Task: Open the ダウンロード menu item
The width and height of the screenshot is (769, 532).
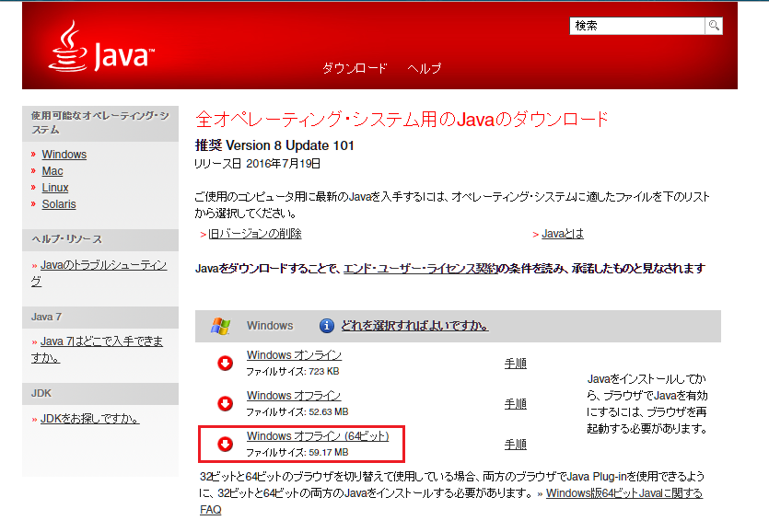Action: click(x=355, y=68)
